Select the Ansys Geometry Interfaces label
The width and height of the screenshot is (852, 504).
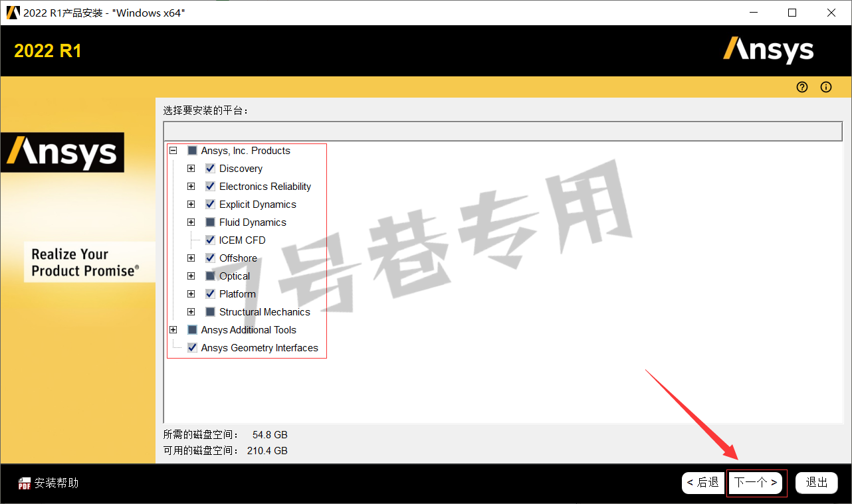coord(259,348)
